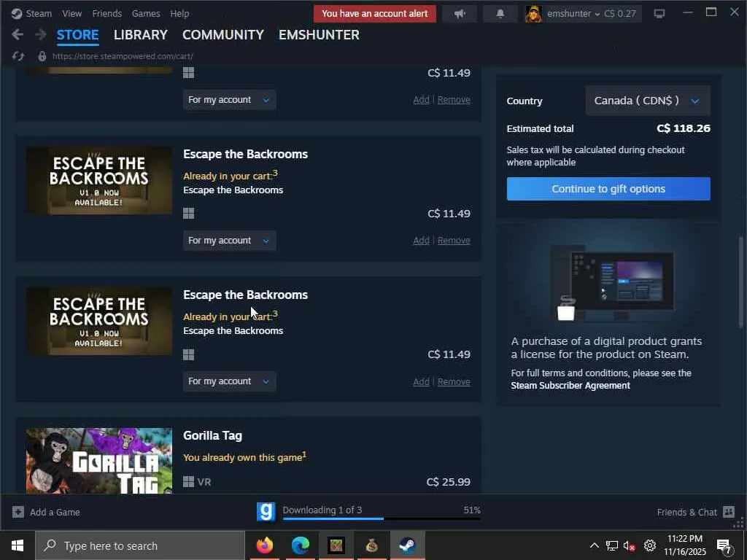Open the Country Canada (CDN$) dropdown
This screenshot has width=747, height=560.
[x=648, y=101]
